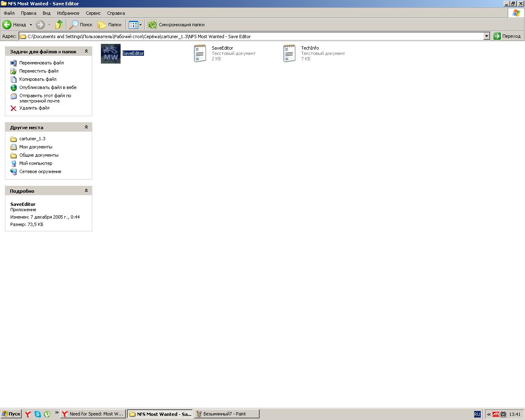The height and width of the screenshot is (420, 525).
Task: Open the Назад history dropdown arrow
Action: pyautogui.click(x=31, y=25)
